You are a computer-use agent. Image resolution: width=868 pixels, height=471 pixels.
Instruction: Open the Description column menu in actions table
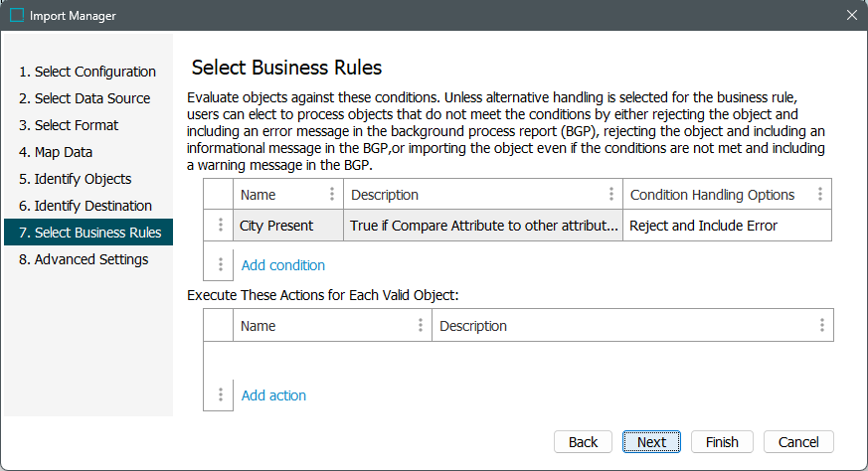(822, 326)
